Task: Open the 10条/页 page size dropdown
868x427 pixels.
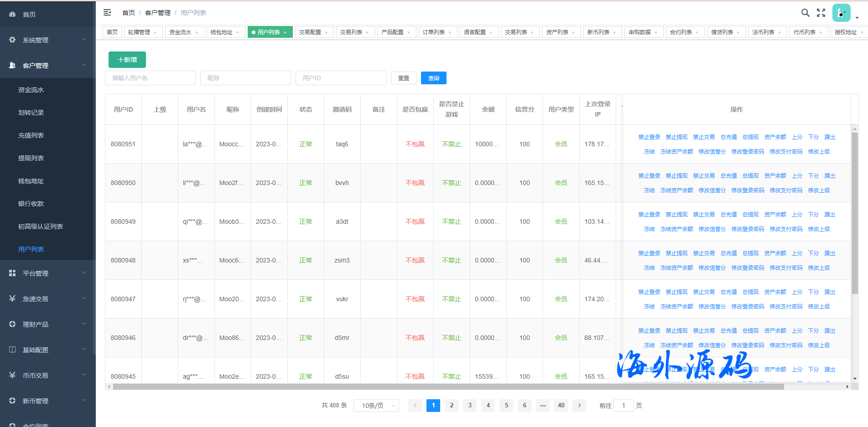Action: (376, 406)
